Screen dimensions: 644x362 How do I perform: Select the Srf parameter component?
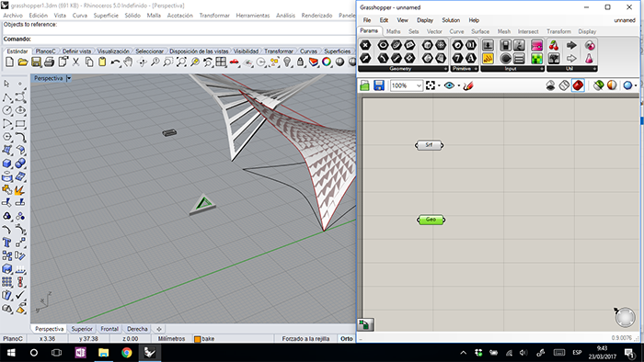tap(430, 145)
